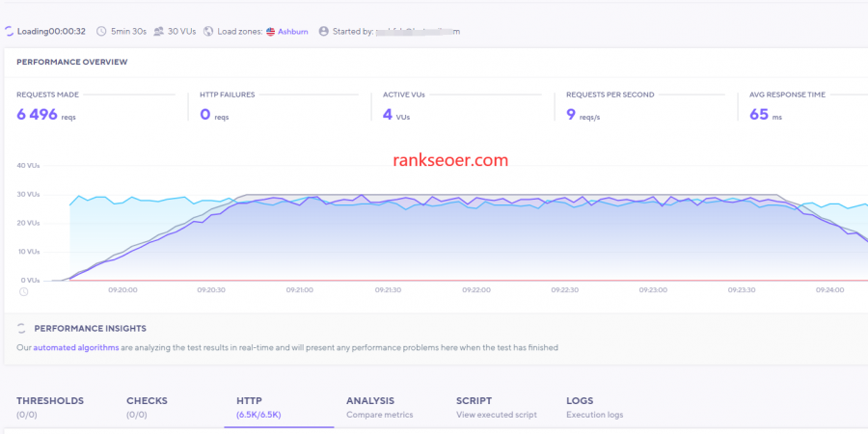Click the 0 HTTP failures value

(x=204, y=115)
